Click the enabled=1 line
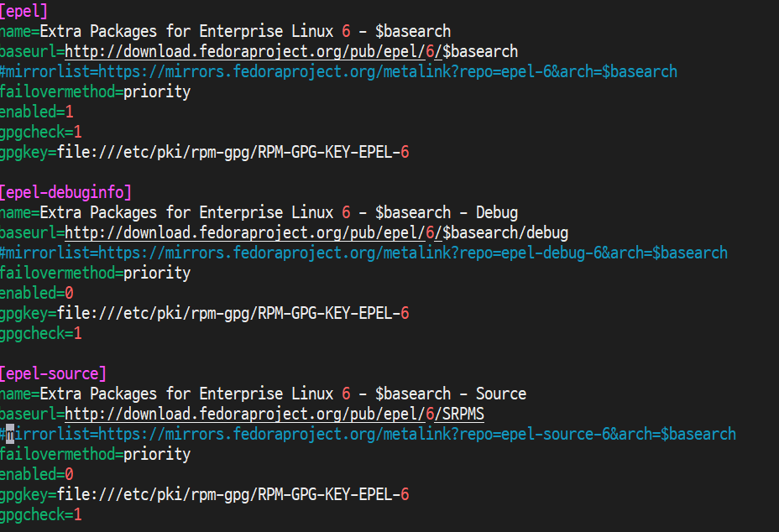 pyautogui.click(x=37, y=112)
